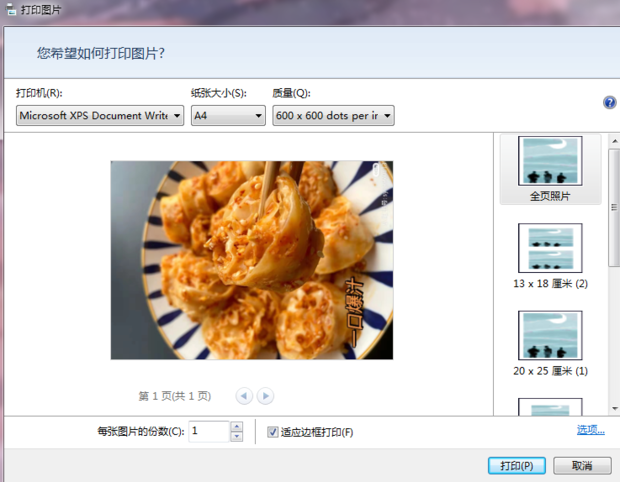
Task: Click the layout list scrollbar thumb
Action: coord(614,208)
